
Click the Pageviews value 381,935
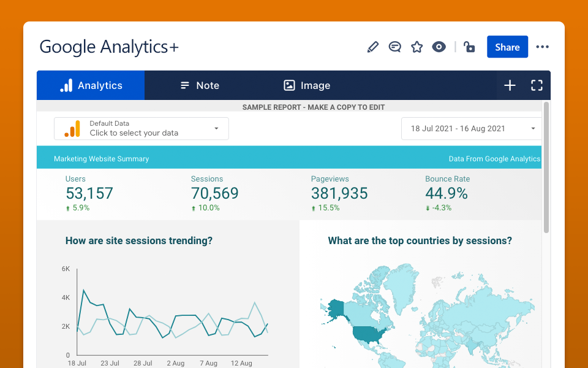pyautogui.click(x=339, y=193)
